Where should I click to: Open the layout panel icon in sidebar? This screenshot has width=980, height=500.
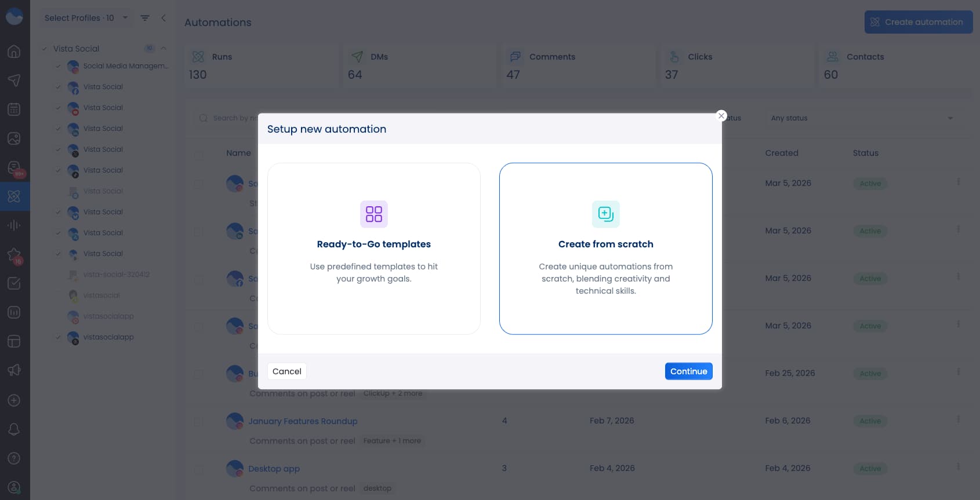point(14,341)
